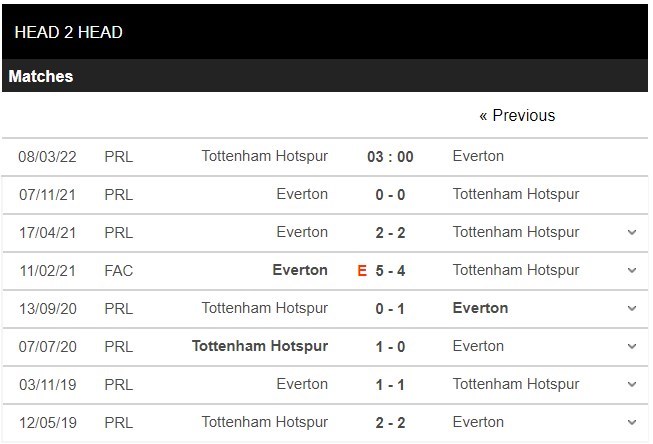Select the Matches tab header
This screenshot has width=653, height=444.
[41, 76]
